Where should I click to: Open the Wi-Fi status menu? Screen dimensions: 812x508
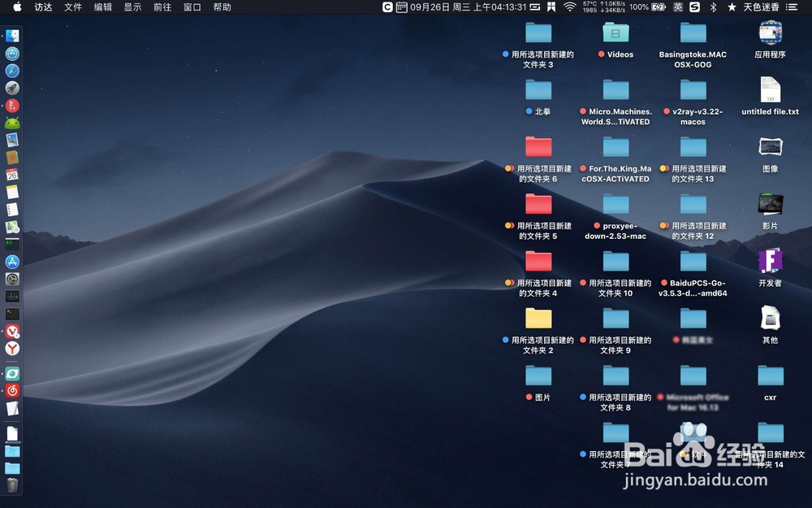pos(571,7)
